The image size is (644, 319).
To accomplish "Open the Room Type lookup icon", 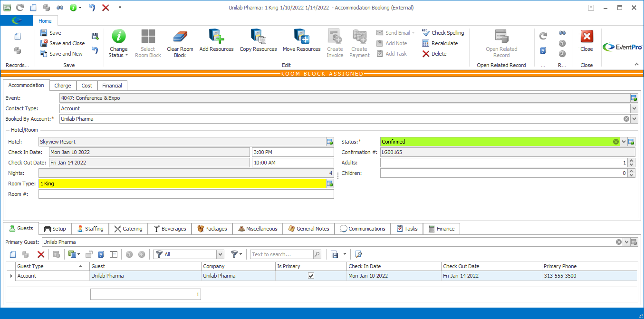I will (x=329, y=184).
